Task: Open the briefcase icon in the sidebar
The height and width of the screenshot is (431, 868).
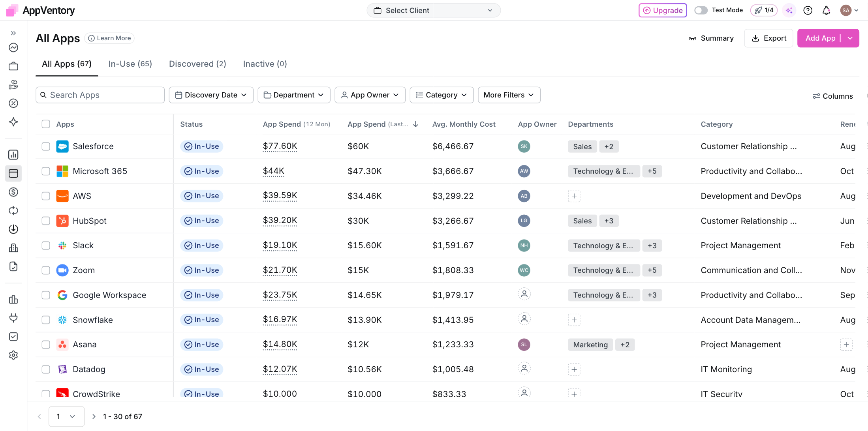Action: pos(13,66)
